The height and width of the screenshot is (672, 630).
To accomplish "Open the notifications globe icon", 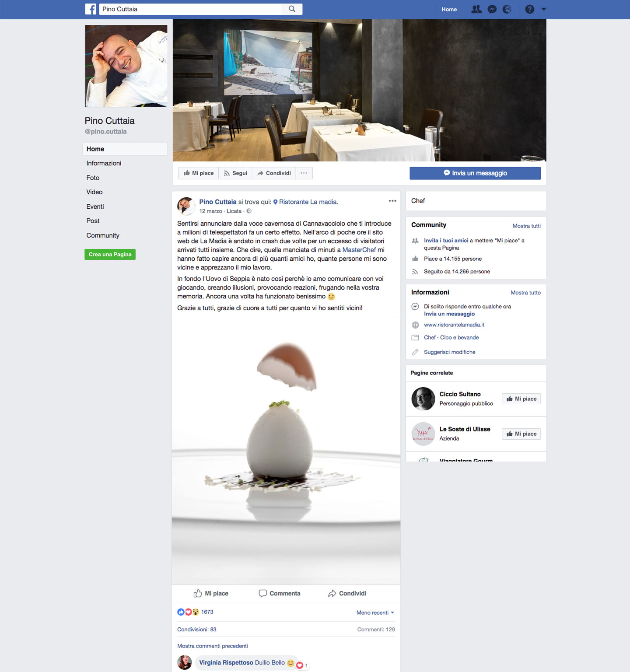I will coord(507,9).
